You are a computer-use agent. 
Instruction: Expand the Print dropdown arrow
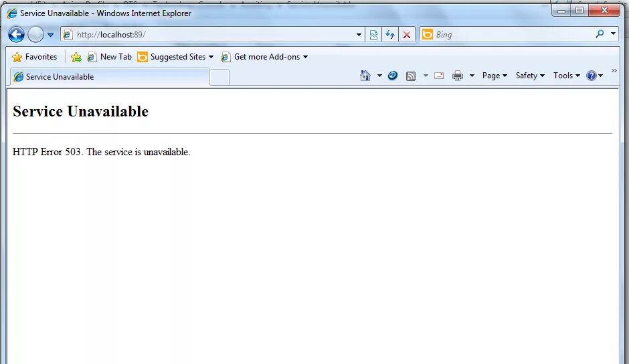pyautogui.click(x=472, y=76)
